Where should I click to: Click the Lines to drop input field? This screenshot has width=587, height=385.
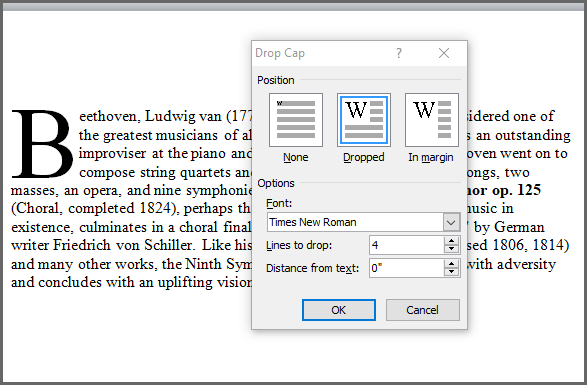coord(407,245)
